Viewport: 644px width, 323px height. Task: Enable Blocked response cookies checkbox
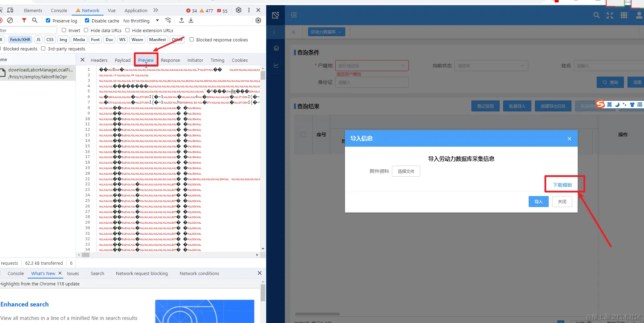[192, 40]
